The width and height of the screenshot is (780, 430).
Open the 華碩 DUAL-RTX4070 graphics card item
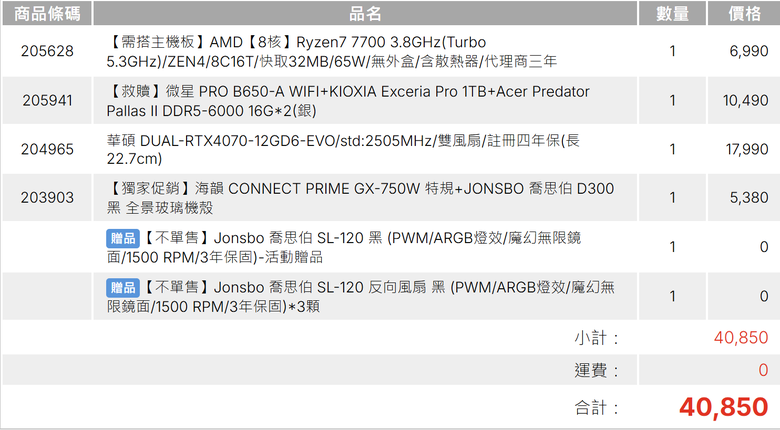[343, 149]
